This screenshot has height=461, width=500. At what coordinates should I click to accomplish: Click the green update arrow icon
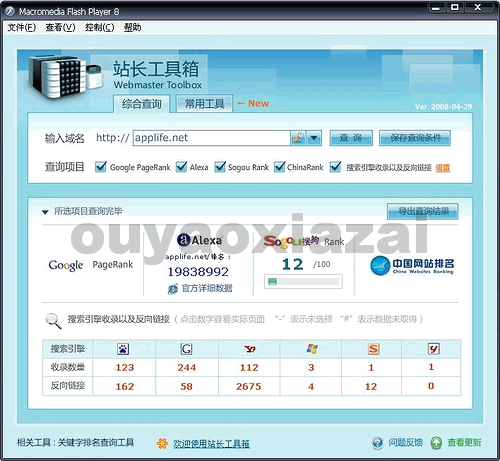pos(436,443)
